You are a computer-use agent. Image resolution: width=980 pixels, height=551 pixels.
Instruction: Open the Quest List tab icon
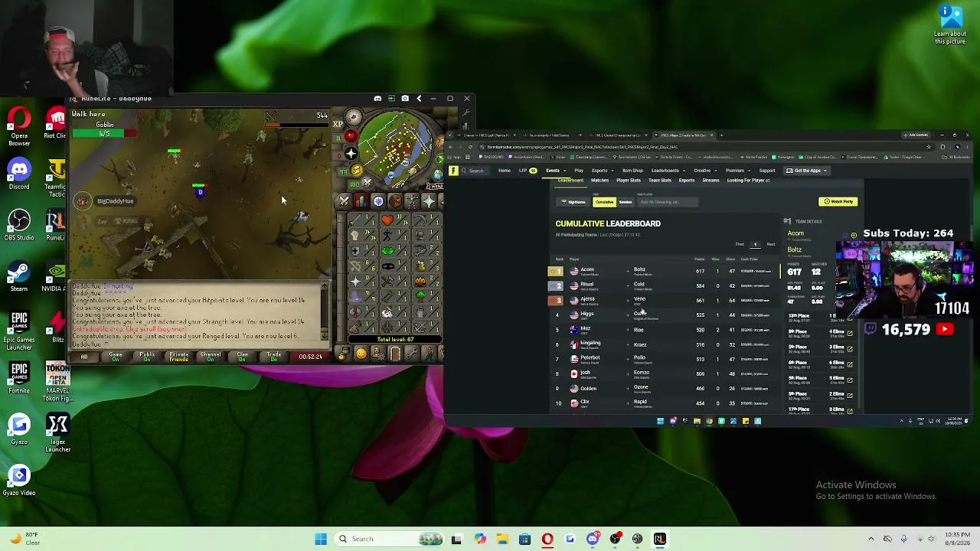378,201
